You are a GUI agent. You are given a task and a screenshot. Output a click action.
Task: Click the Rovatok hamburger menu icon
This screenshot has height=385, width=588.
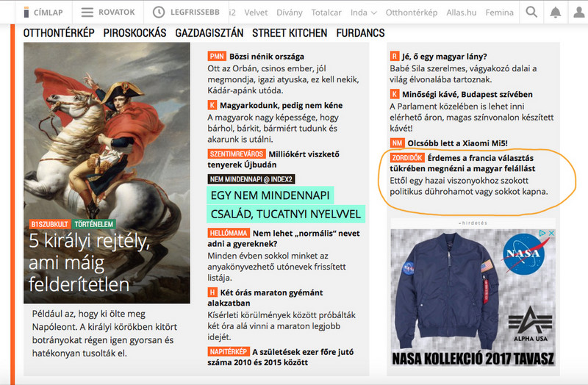point(87,12)
